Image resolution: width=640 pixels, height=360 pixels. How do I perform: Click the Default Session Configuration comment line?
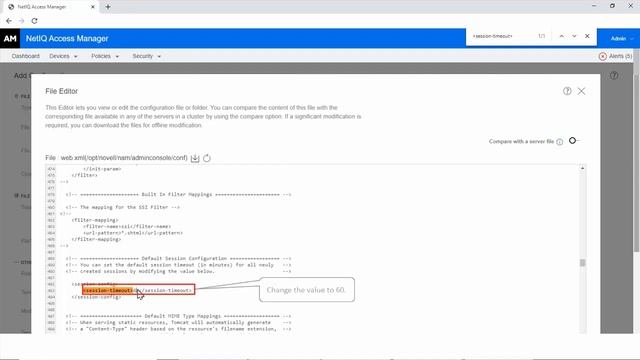point(178,258)
